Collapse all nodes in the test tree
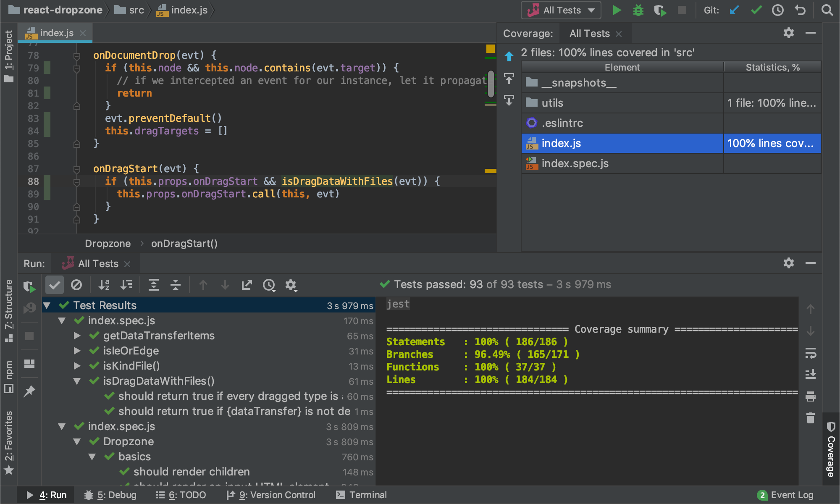The height and width of the screenshot is (504, 840). pos(176,285)
